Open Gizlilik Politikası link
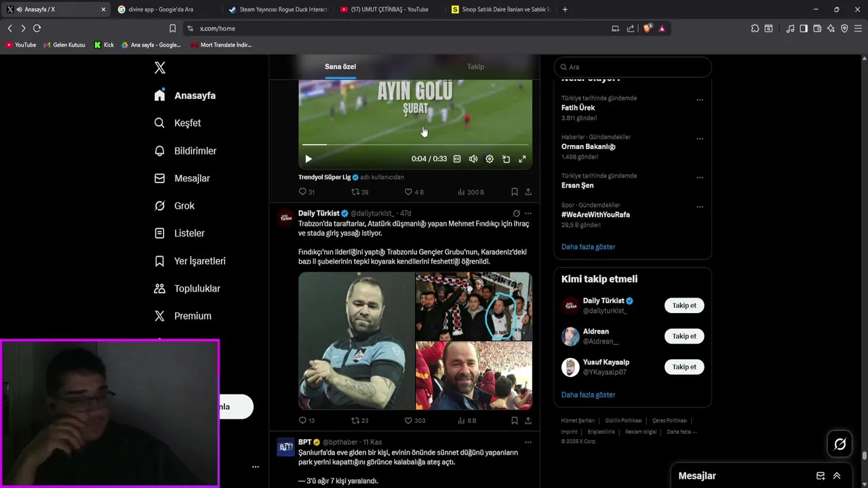 (x=623, y=420)
